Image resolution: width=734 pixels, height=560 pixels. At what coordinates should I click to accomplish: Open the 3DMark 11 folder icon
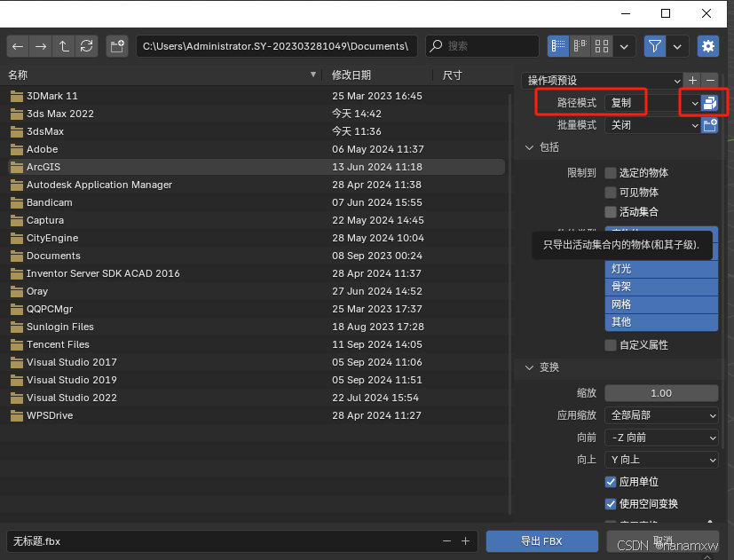pyautogui.click(x=17, y=96)
